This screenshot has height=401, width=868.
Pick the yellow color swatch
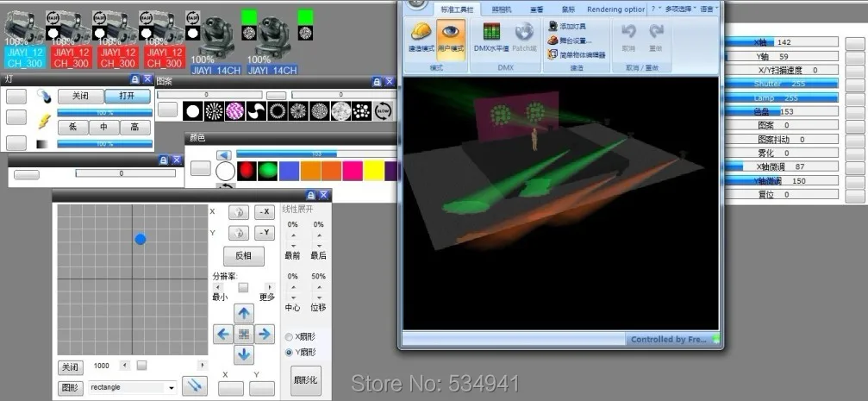[373, 171]
